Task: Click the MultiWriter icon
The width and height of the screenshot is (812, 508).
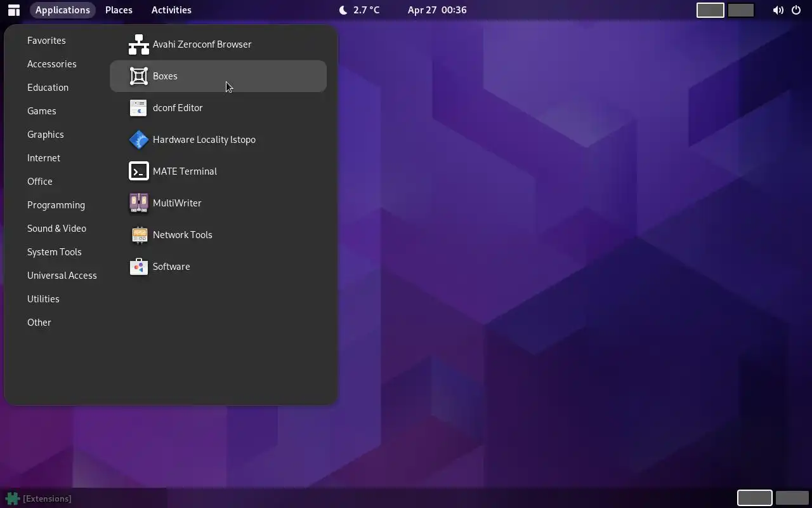Action: click(x=139, y=203)
